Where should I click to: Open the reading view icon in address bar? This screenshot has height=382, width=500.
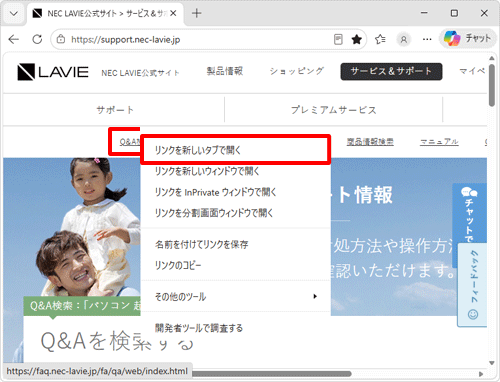tap(338, 39)
